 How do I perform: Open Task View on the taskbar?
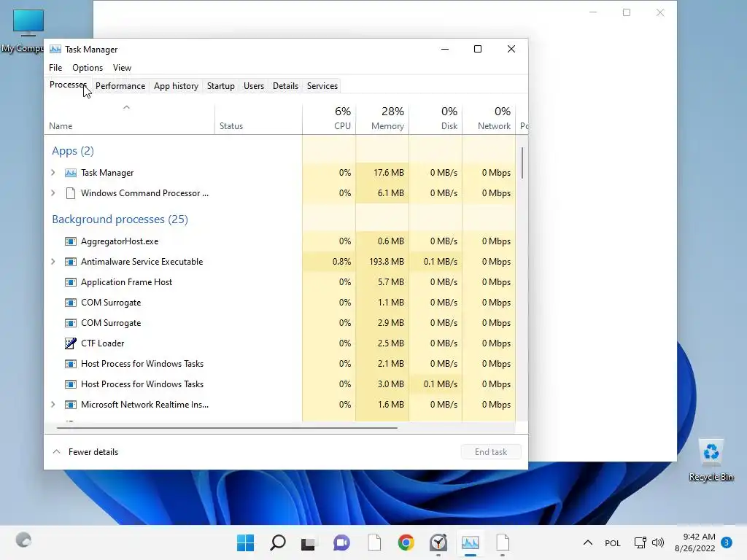[308, 543]
